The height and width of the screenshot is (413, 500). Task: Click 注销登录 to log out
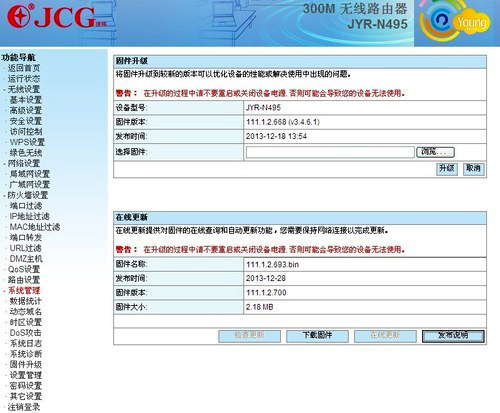tap(24, 407)
